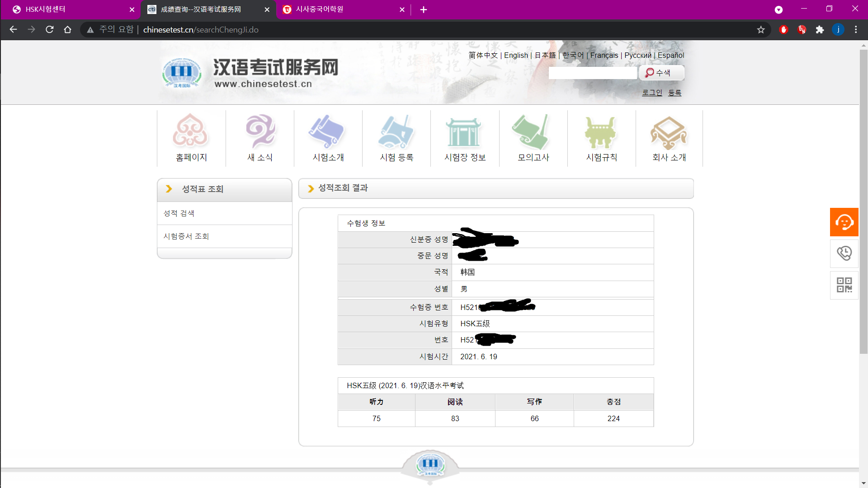Viewport: 868px width, 488px height.
Task: Open the tab search dropdown arrow icon
Action: [778, 9]
